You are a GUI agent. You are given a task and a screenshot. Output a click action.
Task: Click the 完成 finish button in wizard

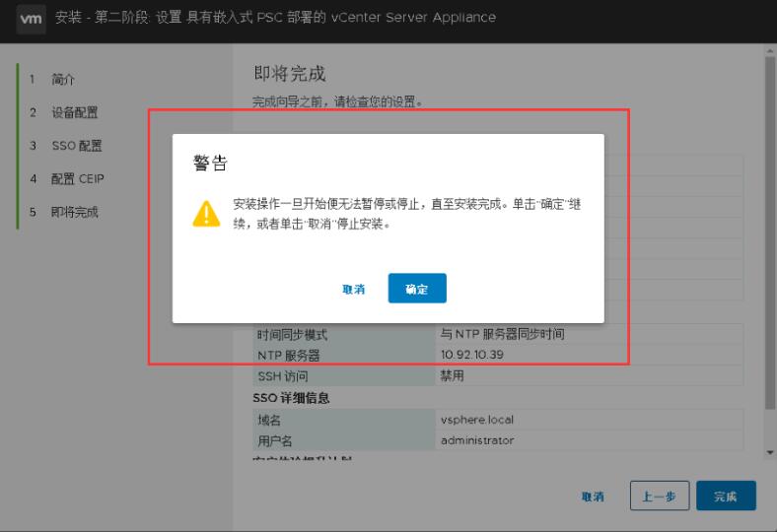pos(726,496)
